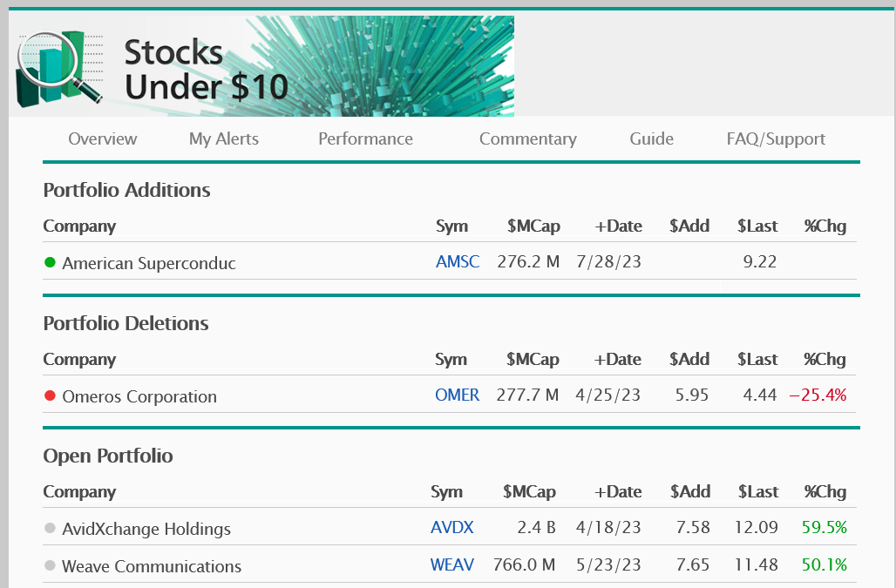Select the Omeros Corporation company name
The height and width of the screenshot is (588, 896).
[139, 396]
